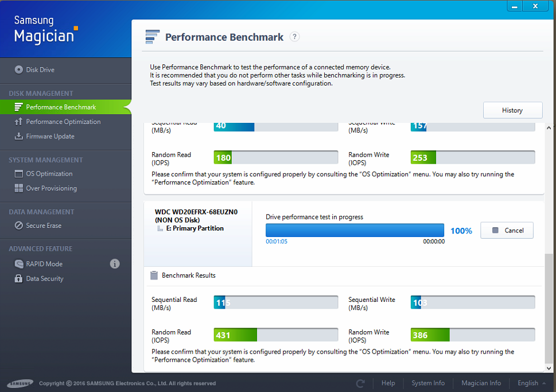Open Magician Info from the footer
Screen dimensions: 556x392
(481, 383)
